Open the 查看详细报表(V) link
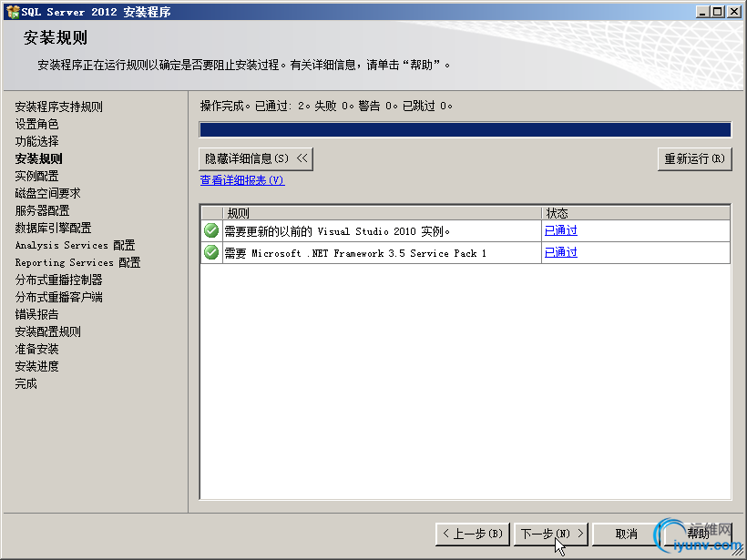The width and height of the screenshot is (747, 560). point(242,180)
